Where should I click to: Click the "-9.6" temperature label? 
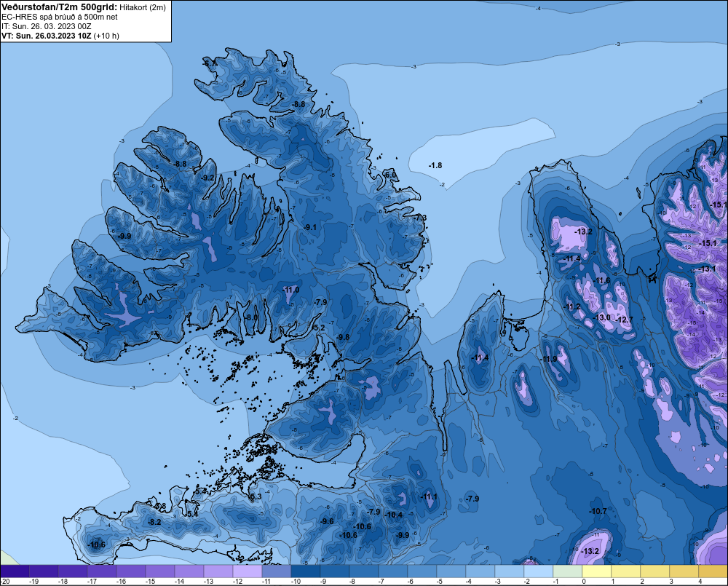[326, 521]
